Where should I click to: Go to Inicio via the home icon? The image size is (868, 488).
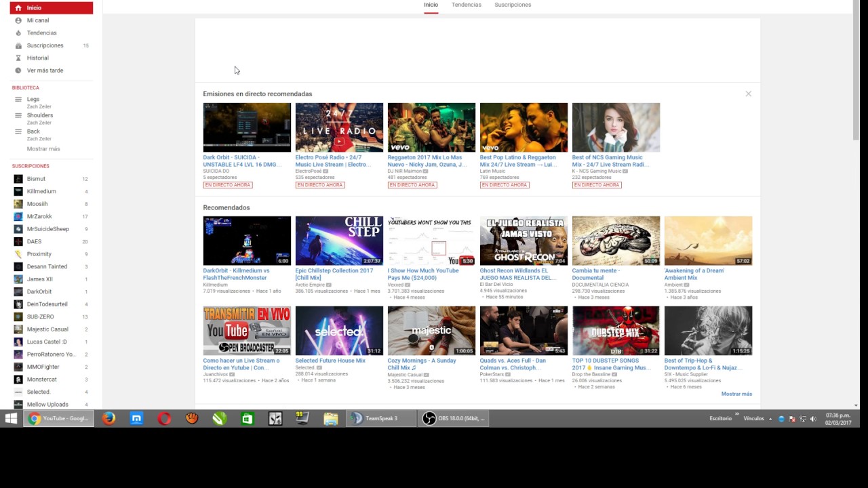[18, 8]
